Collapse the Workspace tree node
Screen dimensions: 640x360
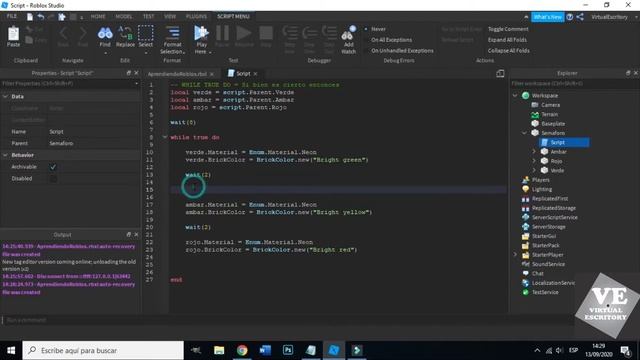coord(515,96)
